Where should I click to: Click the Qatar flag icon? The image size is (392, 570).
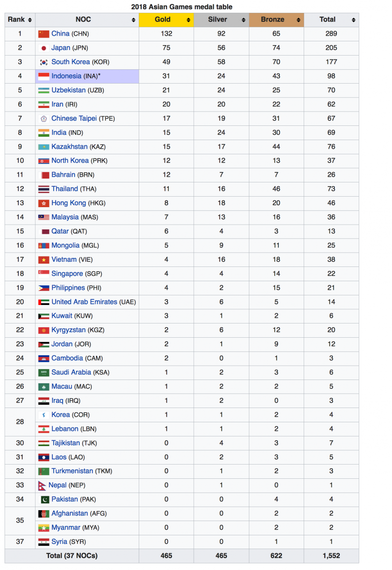(44, 232)
